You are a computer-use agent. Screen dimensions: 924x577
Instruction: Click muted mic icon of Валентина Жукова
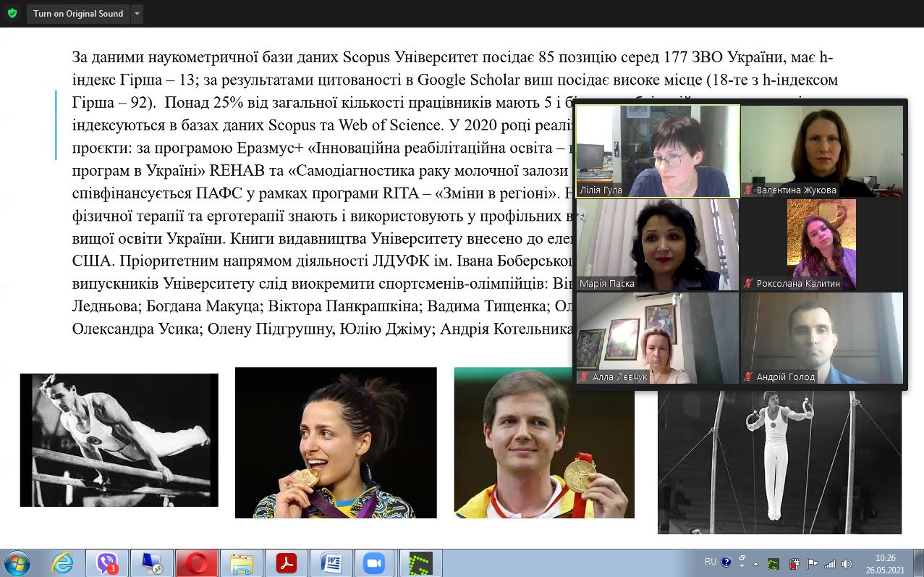[749, 190]
